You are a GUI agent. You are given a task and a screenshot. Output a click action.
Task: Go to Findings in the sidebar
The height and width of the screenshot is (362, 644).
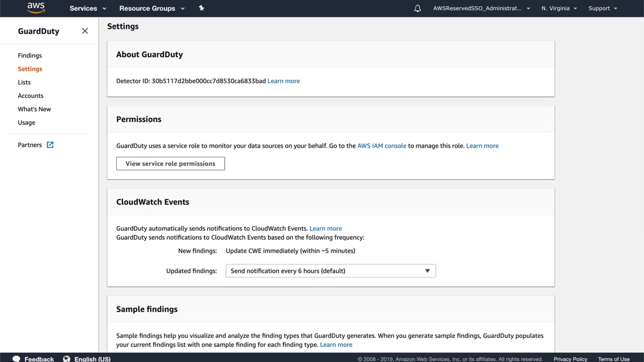[30, 55]
